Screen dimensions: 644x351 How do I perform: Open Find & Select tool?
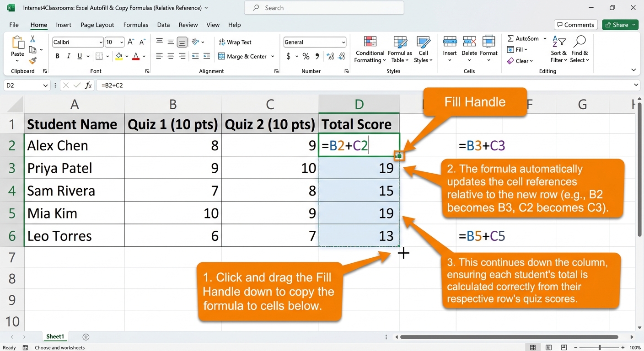(580, 50)
